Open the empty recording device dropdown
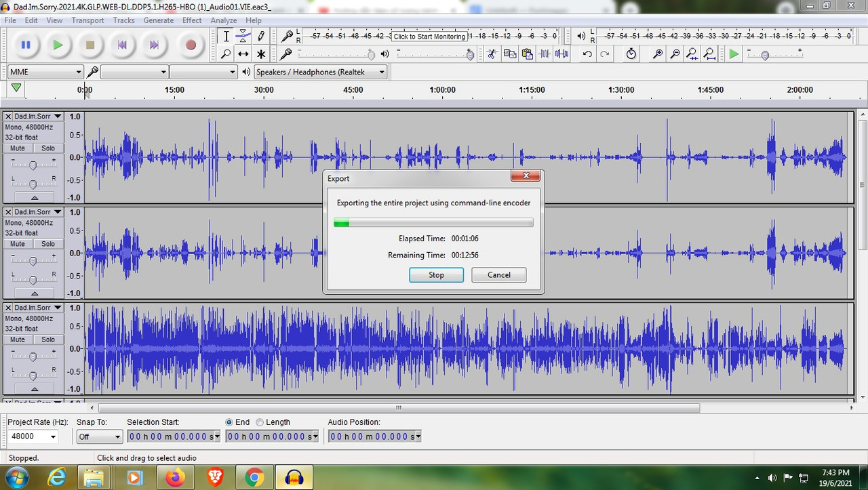This screenshot has height=490, width=868. 134,72
